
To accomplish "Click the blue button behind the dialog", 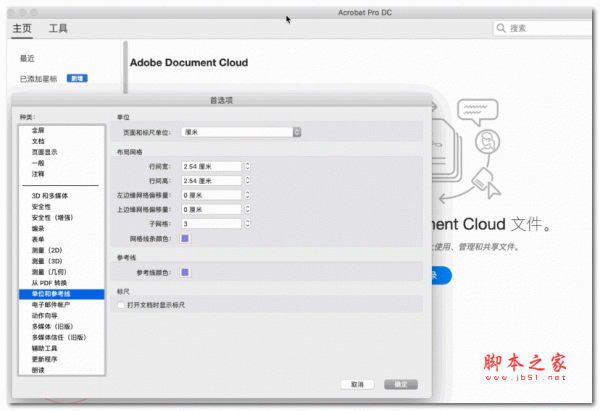I will pos(442,276).
